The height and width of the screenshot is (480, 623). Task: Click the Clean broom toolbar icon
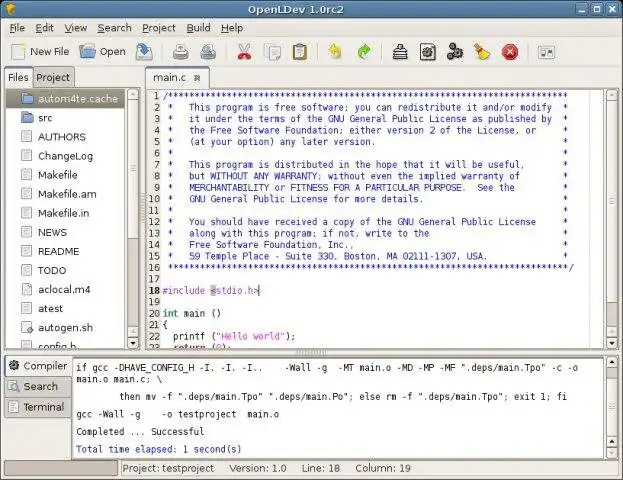tap(482, 52)
